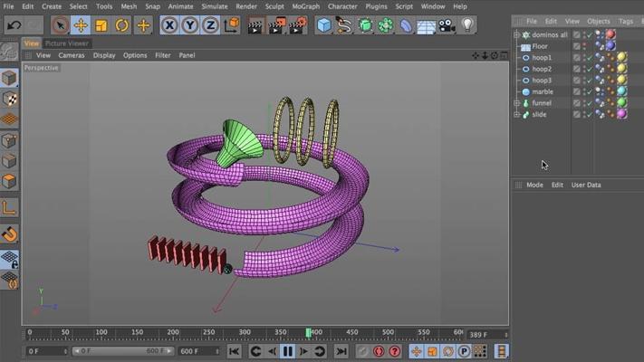This screenshot has width=644, height=362.
Task: Add a camera object
Action: point(447,25)
